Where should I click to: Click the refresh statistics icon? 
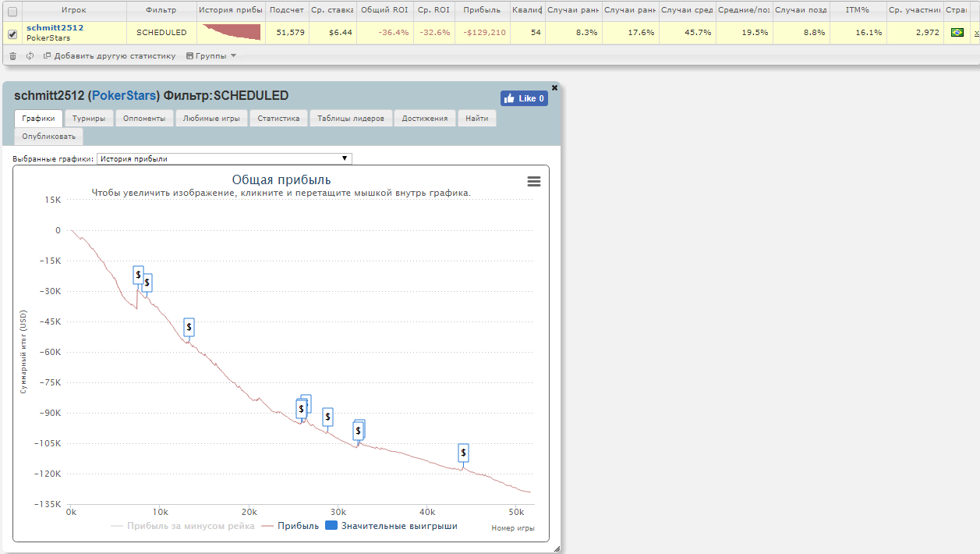click(30, 56)
